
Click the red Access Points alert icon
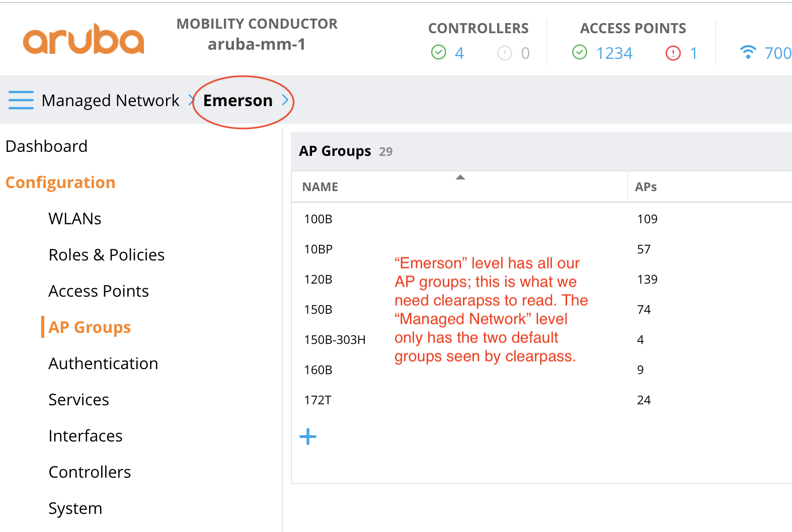[x=673, y=52]
